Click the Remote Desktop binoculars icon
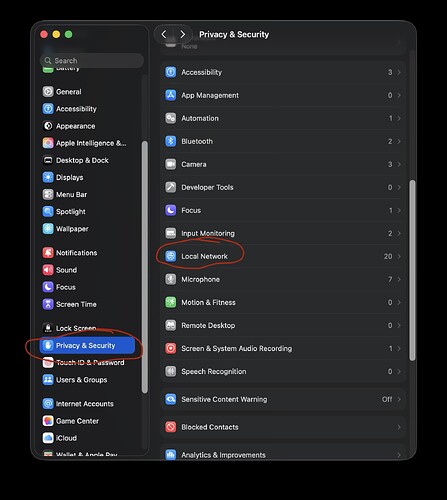The width and height of the screenshot is (447, 500). 171,325
